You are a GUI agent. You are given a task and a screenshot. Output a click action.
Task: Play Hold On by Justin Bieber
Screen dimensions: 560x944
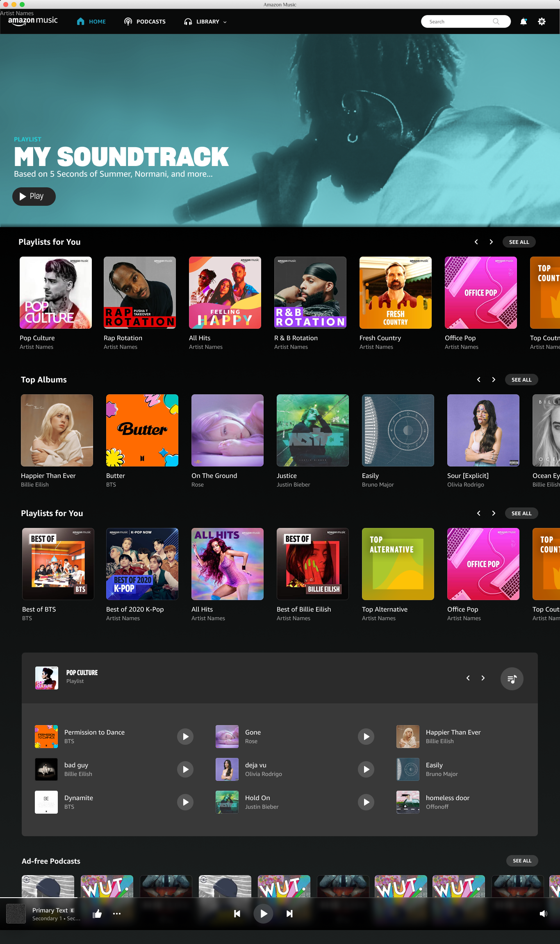(366, 802)
